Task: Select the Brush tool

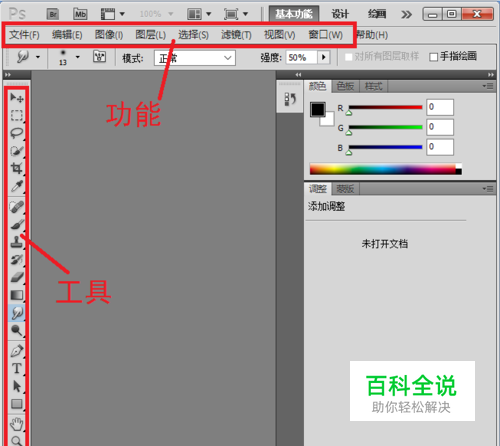Action: 17,224
